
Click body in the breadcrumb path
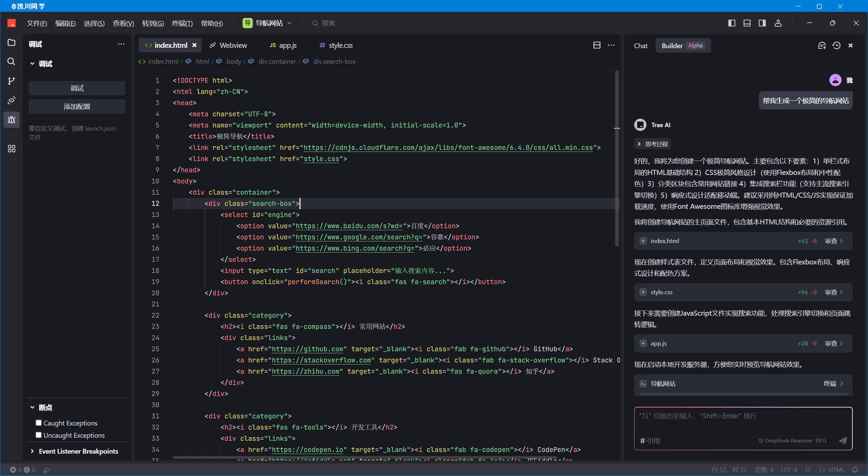point(234,61)
